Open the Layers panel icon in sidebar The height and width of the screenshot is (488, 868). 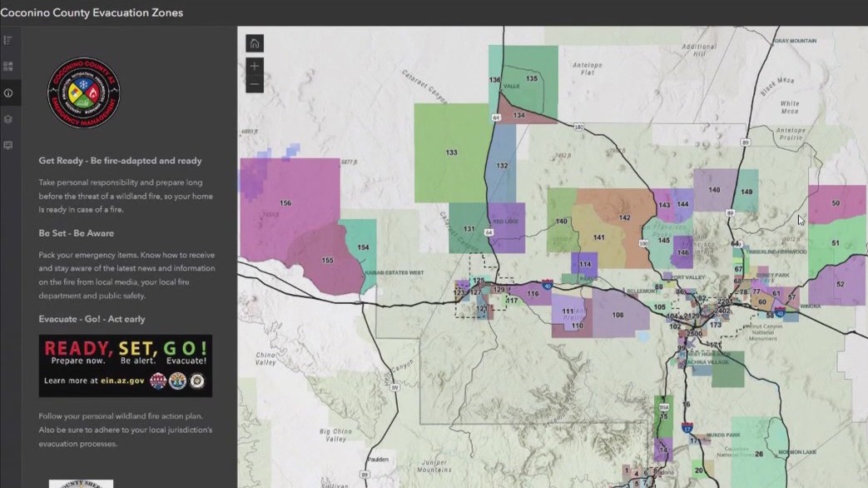point(8,66)
